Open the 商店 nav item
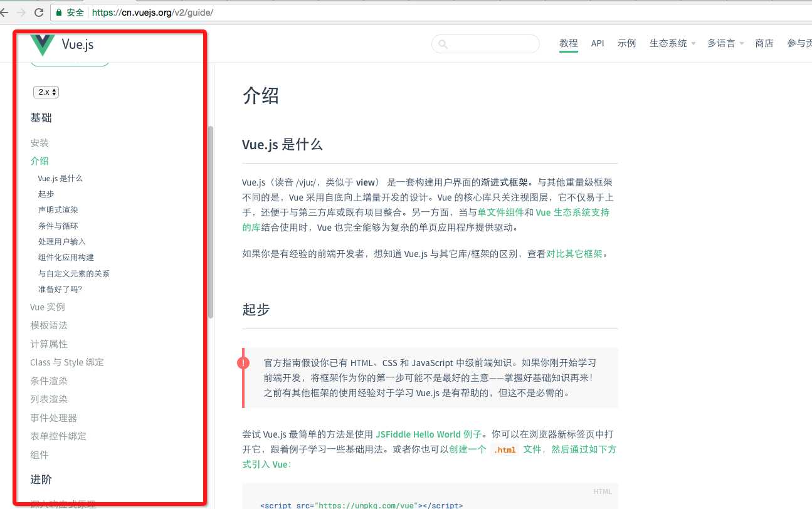This screenshot has width=812, height=509. coord(764,43)
